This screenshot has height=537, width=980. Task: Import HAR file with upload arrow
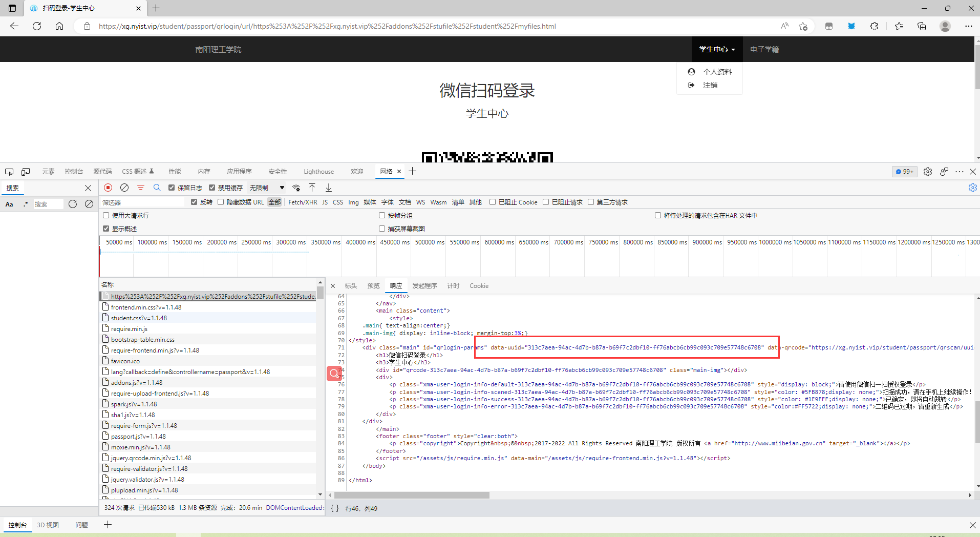pyautogui.click(x=312, y=188)
